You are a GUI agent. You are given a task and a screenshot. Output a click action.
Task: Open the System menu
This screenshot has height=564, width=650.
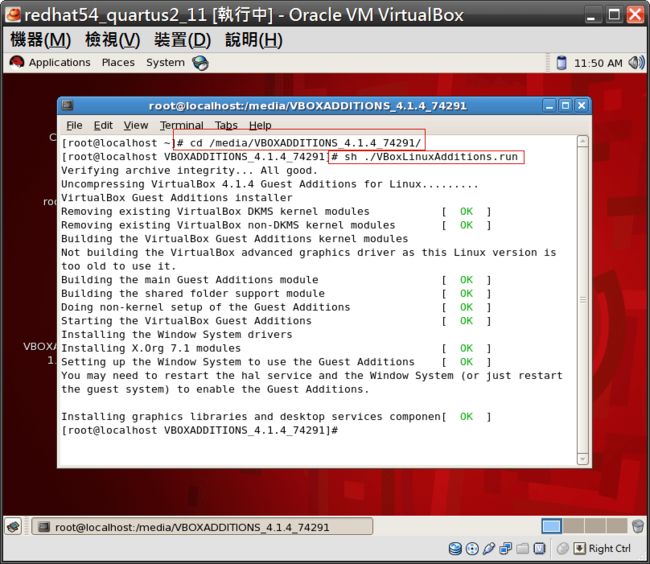click(x=165, y=62)
